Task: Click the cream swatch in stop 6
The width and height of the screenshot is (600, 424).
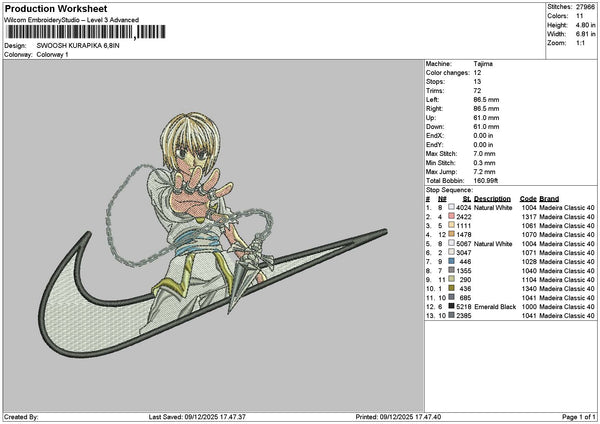Action: pos(452,253)
